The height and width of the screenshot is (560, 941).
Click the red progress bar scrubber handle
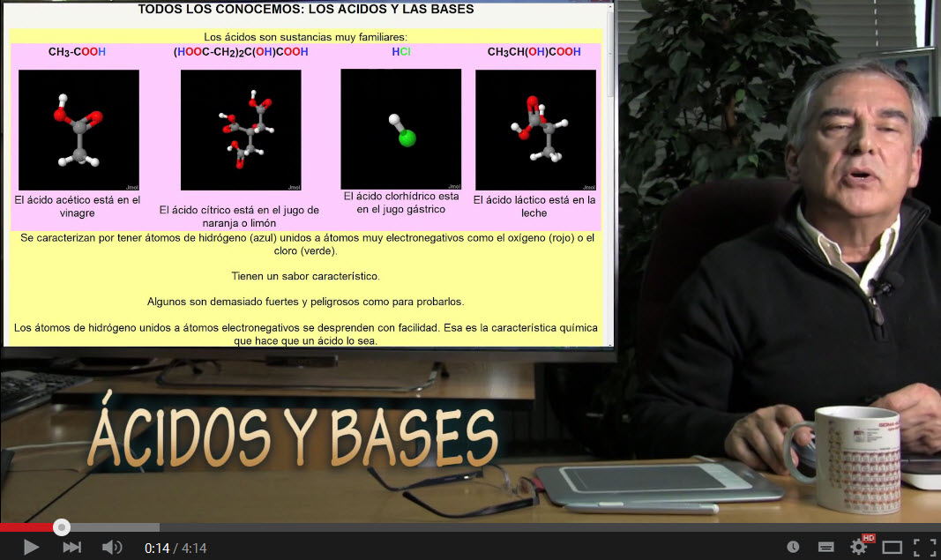click(x=61, y=527)
